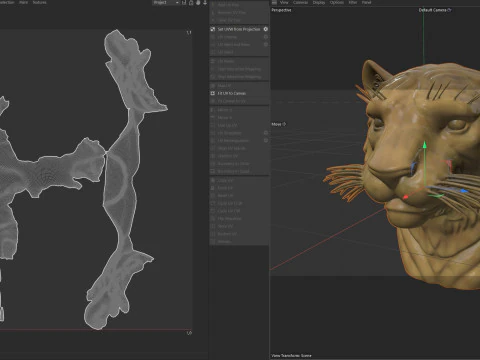Screen dimensions: 480x360
Task: Open UV Weld and Relax options gear
Action: [x=266, y=44]
